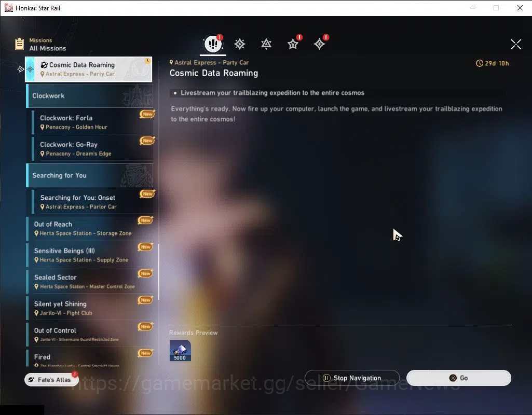The width and height of the screenshot is (532, 415).
Task: Select the Fired mission
Action: pyautogui.click(x=90, y=358)
